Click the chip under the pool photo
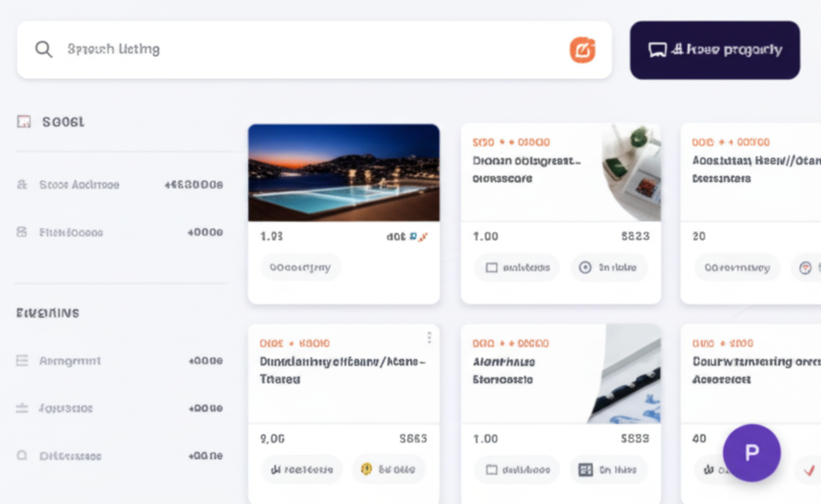 (300, 268)
